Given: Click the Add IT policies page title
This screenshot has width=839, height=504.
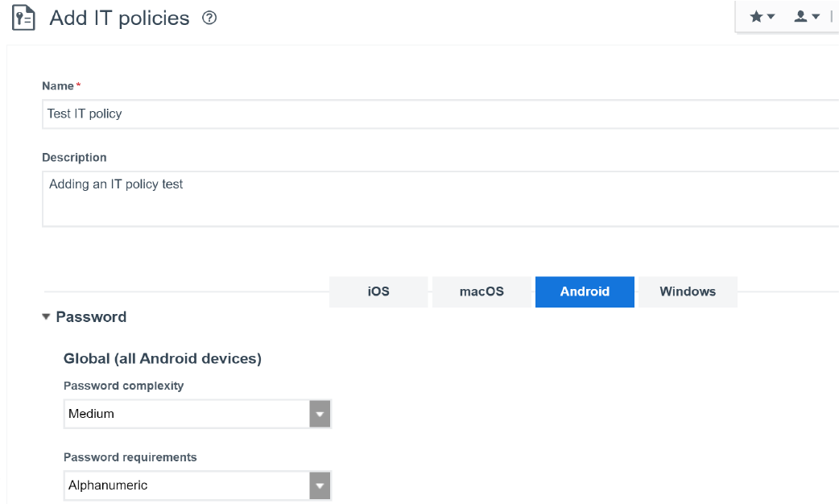Looking at the screenshot, I should click(119, 18).
